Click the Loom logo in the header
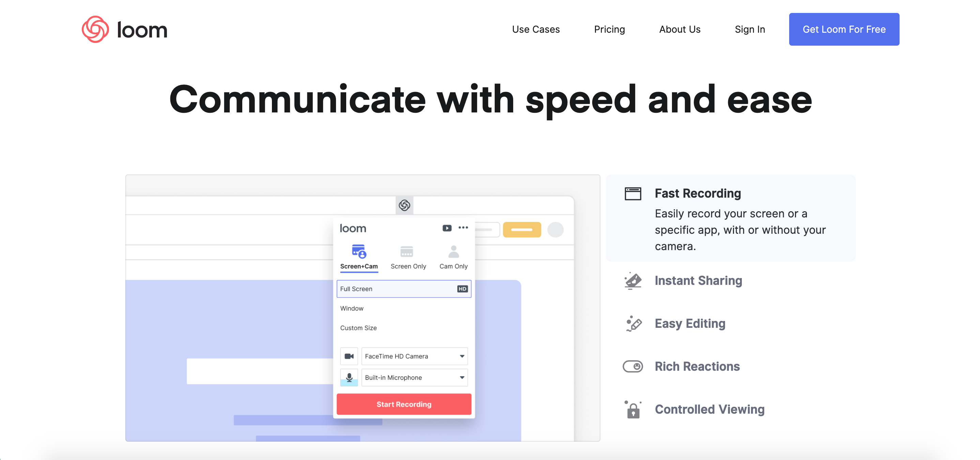The image size is (980, 460). pos(124,29)
